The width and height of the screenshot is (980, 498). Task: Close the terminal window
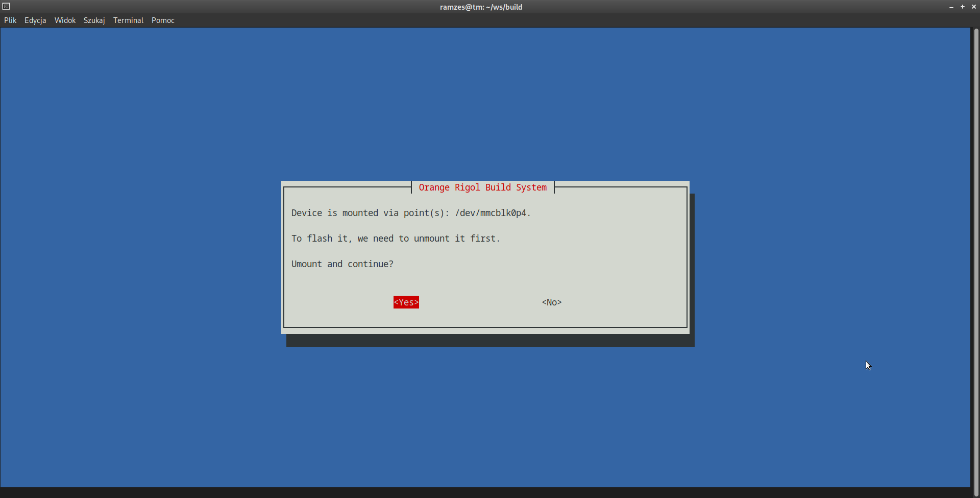click(x=974, y=7)
